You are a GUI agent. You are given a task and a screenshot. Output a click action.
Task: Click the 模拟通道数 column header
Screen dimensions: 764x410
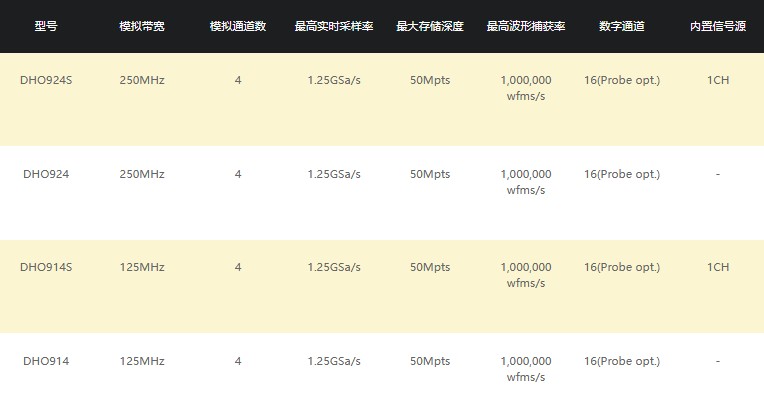pos(238,26)
